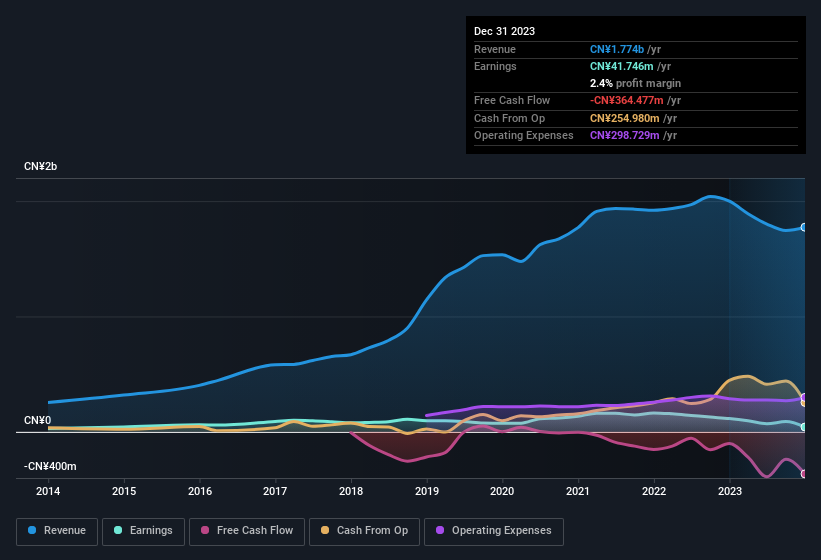Hide the Operating Expenses series via legend
This screenshot has width=821, height=560.
click(x=494, y=530)
